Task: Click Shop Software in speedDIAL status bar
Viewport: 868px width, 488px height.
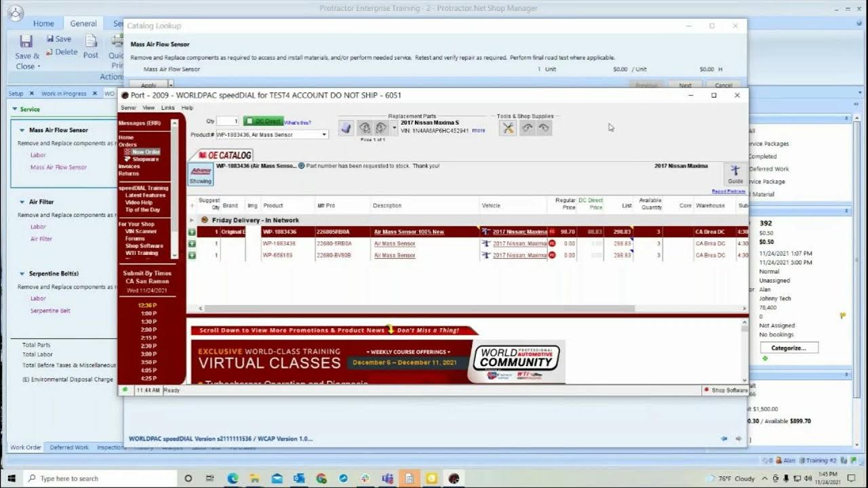Action: [x=725, y=390]
